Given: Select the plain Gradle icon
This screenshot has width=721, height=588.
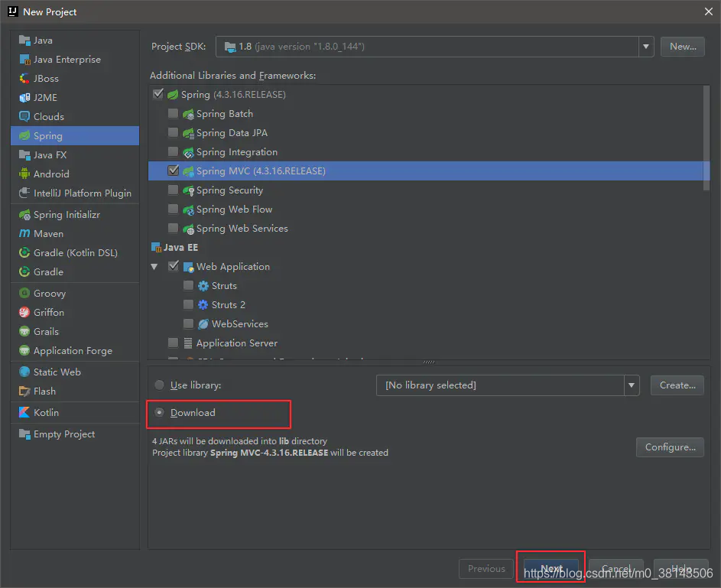Looking at the screenshot, I should click(x=24, y=271).
